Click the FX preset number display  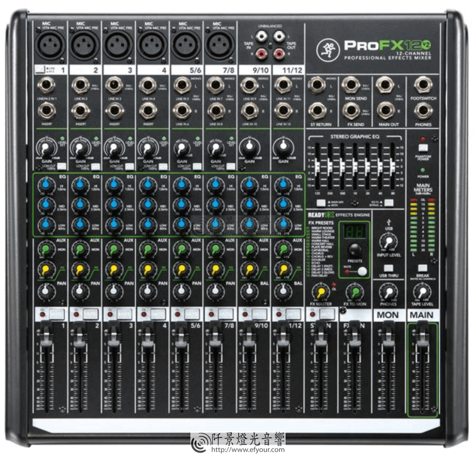click(x=354, y=232)
